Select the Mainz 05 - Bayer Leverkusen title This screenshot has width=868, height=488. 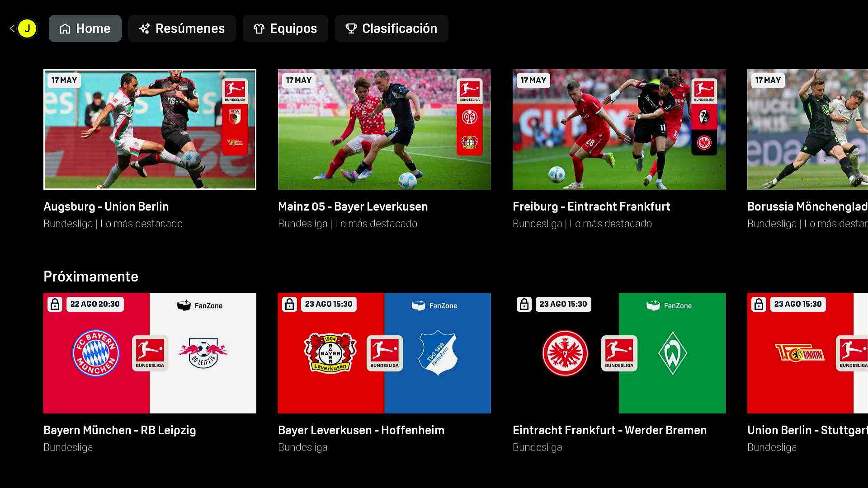click(x=353, y=206)
